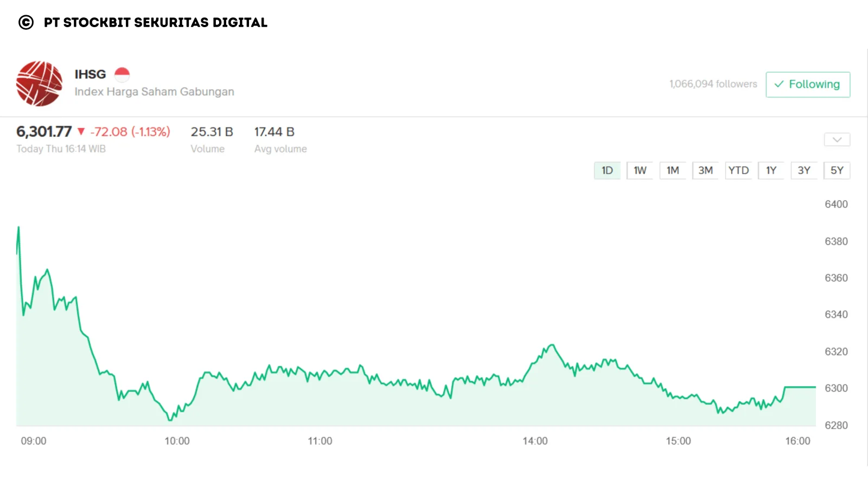Toggle the Following button
Viewport: 868px width, 488px height.
(x=808, y=85)
